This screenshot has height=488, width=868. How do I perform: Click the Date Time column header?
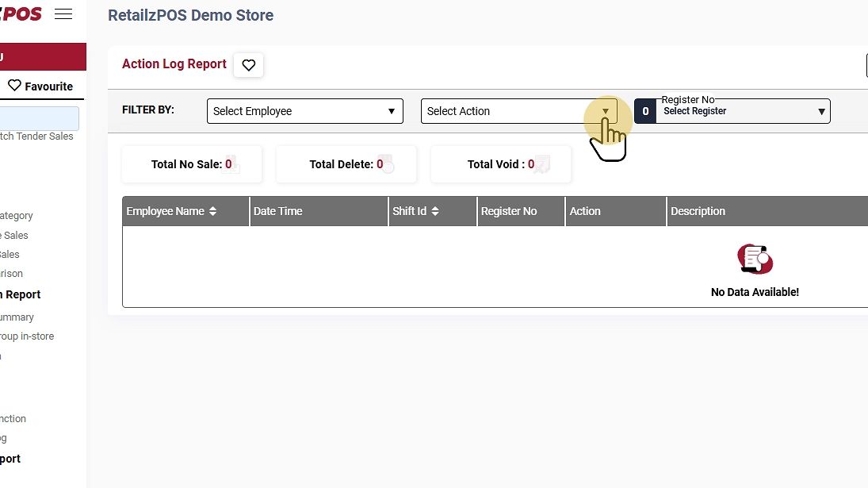click(278, 212)
